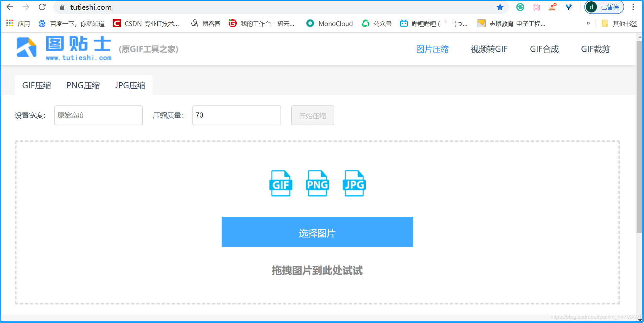644x323 pixels.
Task: Switch to the JPG压缩 tab
Action: (130, 86)
